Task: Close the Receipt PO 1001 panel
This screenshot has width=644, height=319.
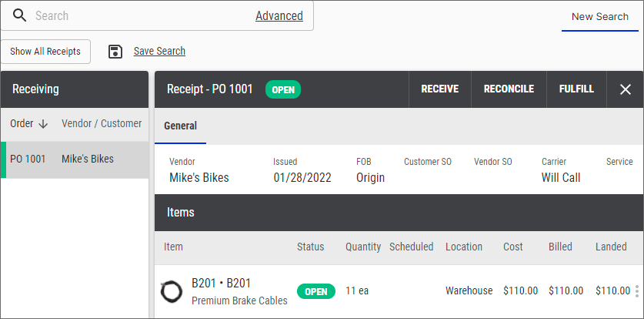Action: coord(625,89)
